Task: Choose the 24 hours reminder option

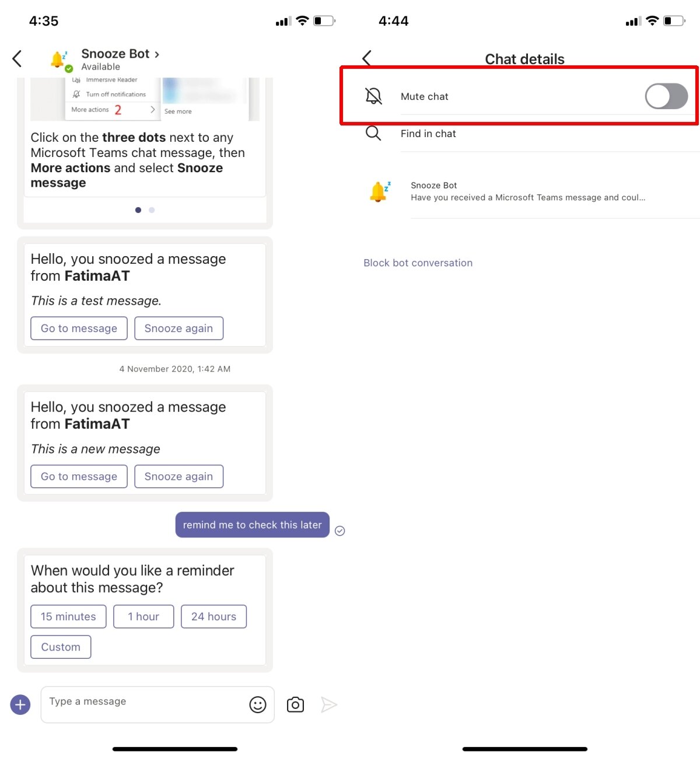Action: pyautogui.click(x=213, y=616)
